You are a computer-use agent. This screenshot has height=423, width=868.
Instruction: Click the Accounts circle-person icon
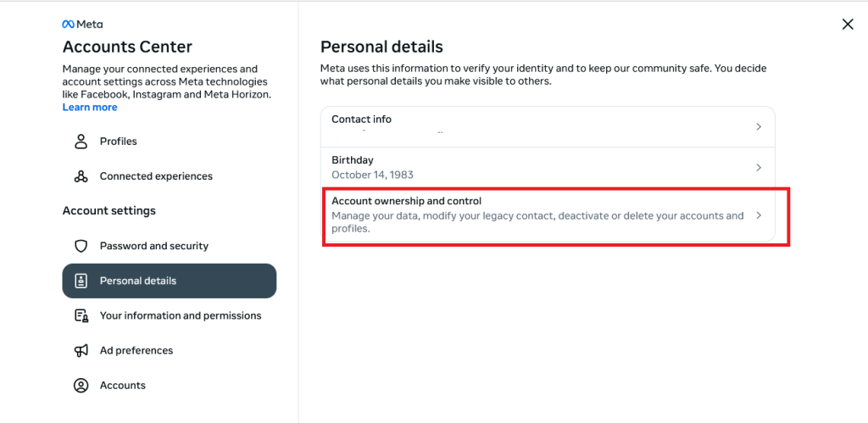(x=81, y=386)
